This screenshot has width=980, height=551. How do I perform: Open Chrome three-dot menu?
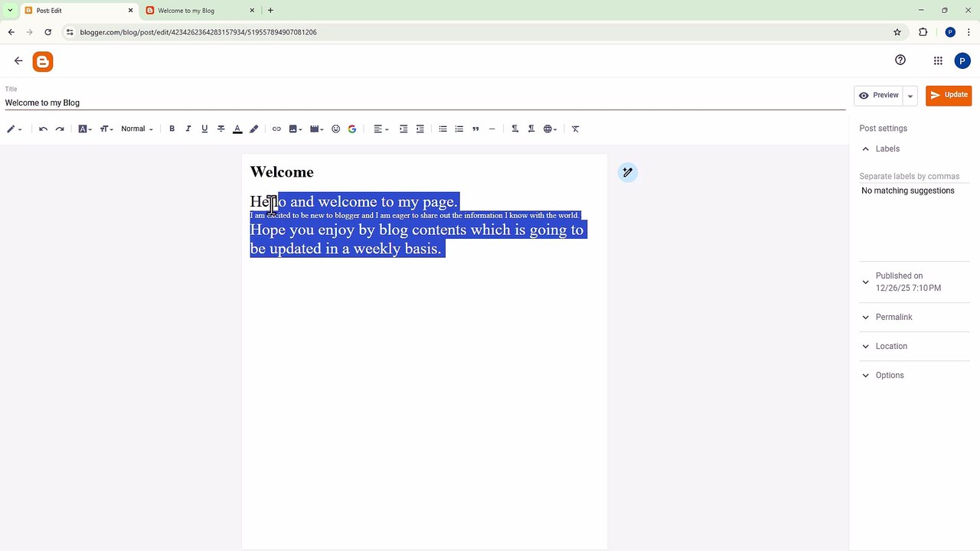969,32
